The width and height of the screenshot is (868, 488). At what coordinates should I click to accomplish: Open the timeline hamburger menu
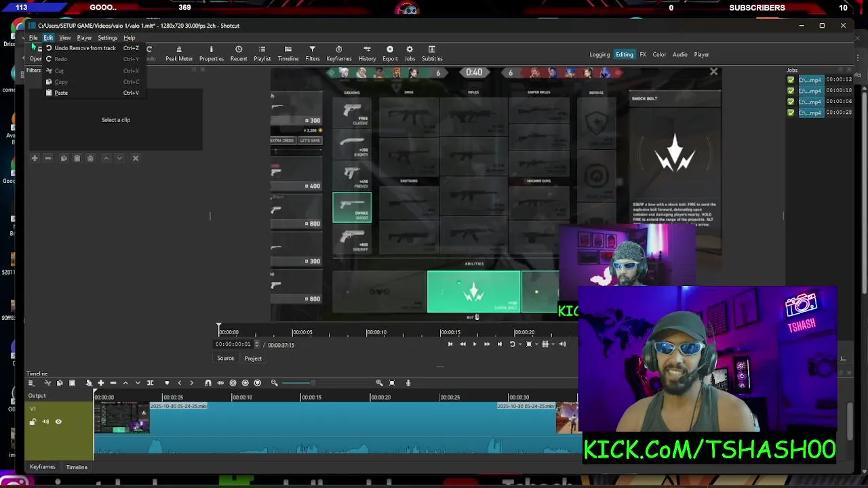[x=31, y=383]
